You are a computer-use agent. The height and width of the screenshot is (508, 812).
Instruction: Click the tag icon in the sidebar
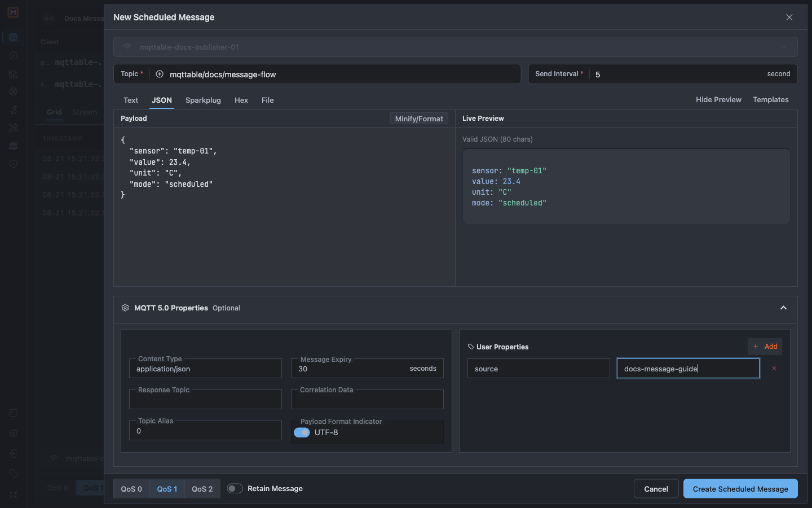pyautogui.click(x=13, y=474)
